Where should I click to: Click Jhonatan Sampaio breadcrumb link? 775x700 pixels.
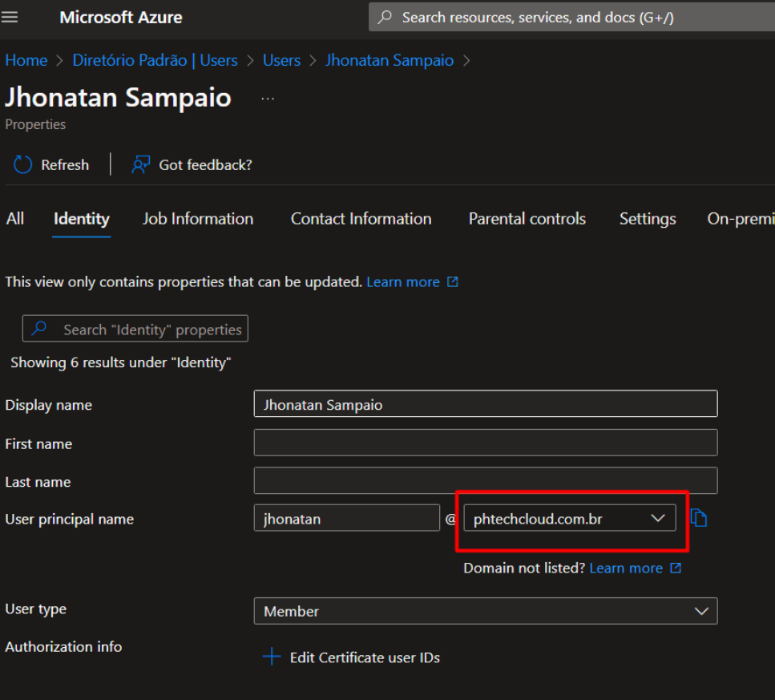click(x=389, y=60)
